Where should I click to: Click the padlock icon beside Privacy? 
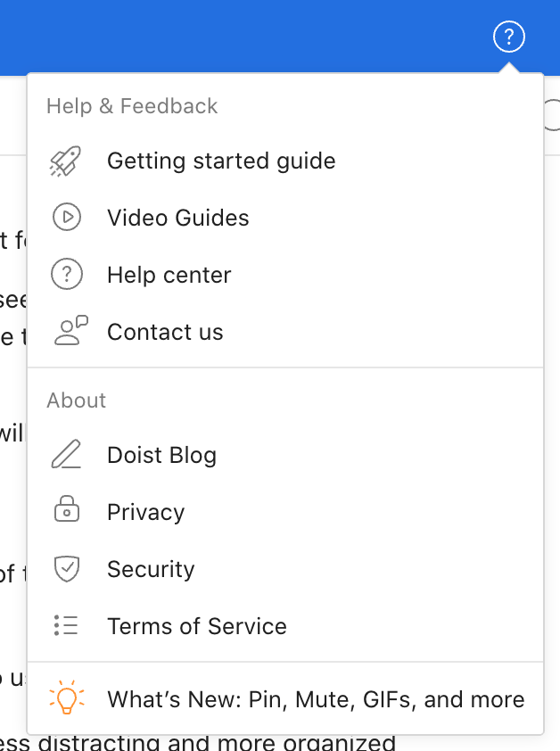tap(66, 512)
